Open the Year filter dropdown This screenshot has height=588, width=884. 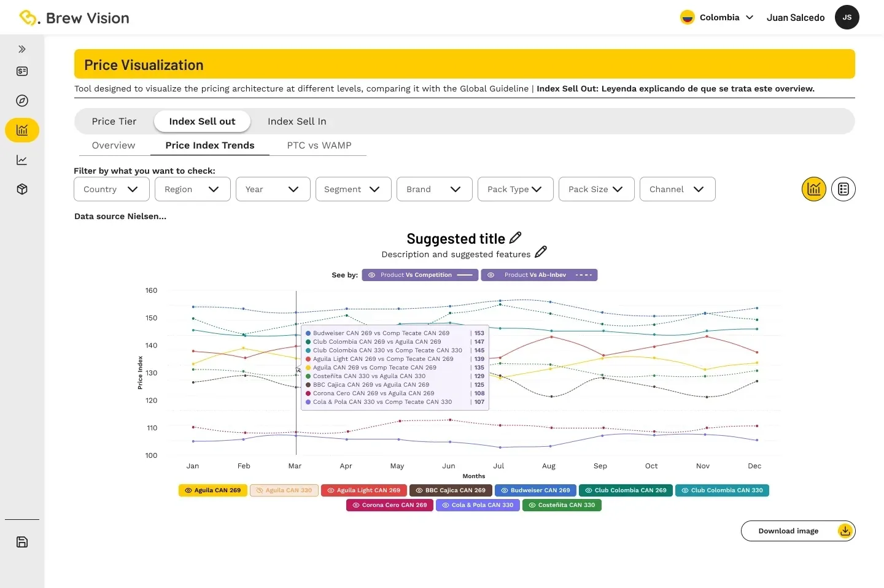coord(273,189)
